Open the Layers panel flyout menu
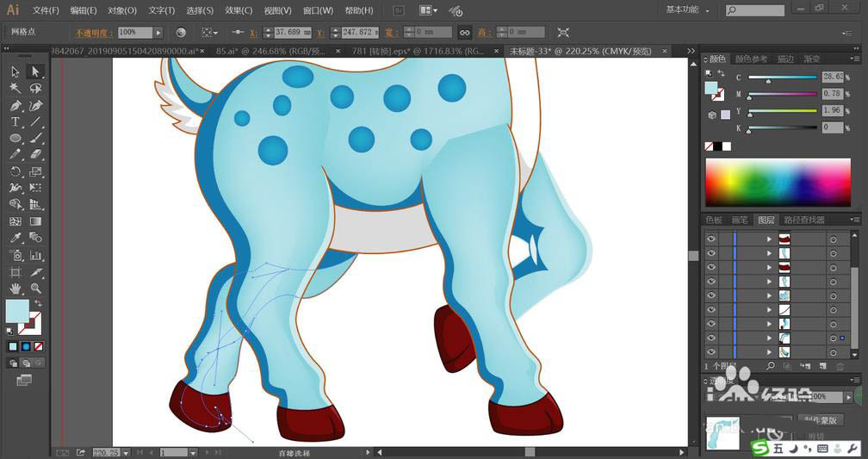Viewport: 868px width, 459px height. coord(855,220)
